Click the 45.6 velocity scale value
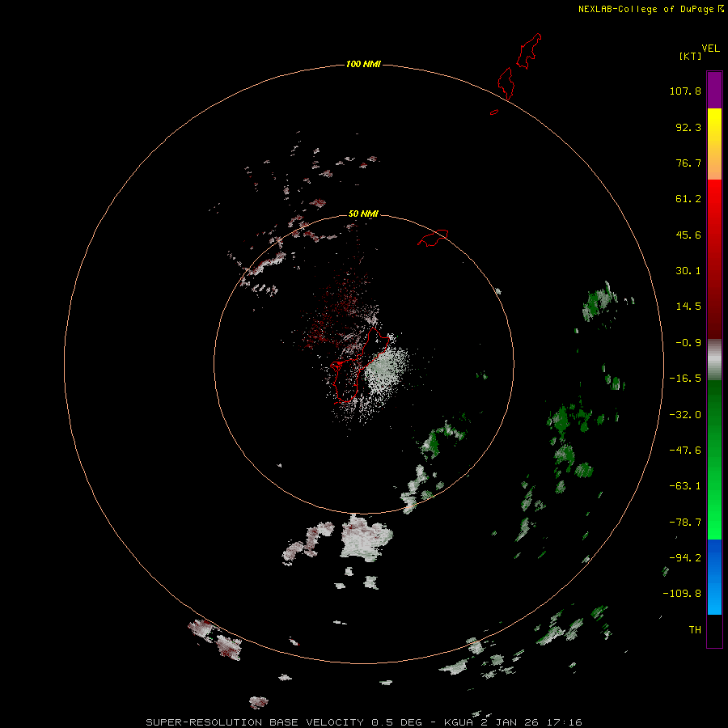This screenshot has width=728, height=728. coord(688,235)
